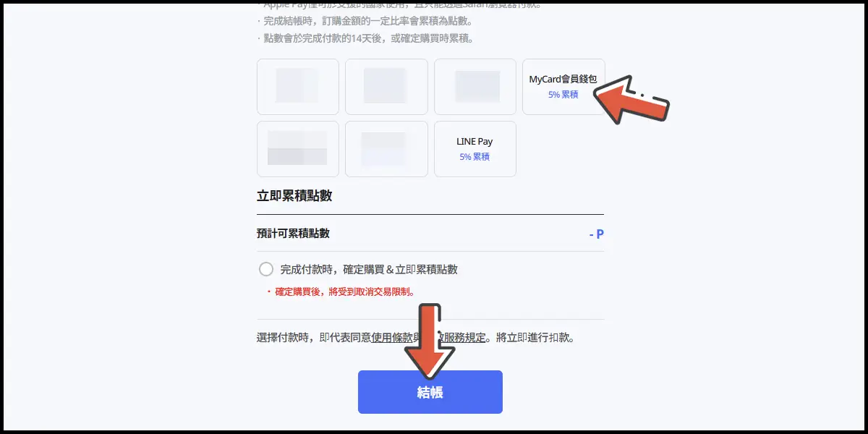Enable the 完成付款時 confirm purchase radio button
This screenshot has width=868, height=434.
coord(266,269)
